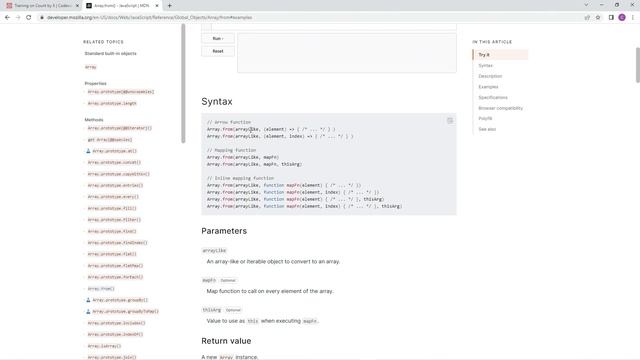The width and height of the screenshot is (640, 360).
Task: Open Array.prototype[@@unscopables] sidebar link
Action: click(121, 92)
